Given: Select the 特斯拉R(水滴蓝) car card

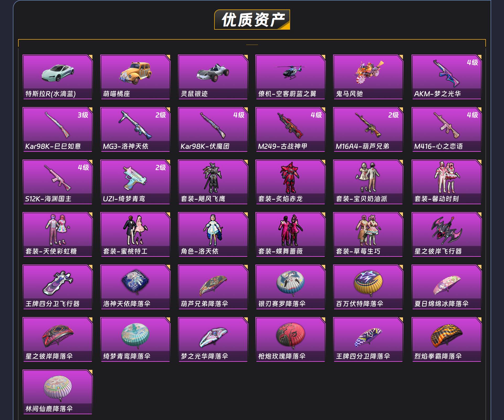Looking at the screenshot, I should pyautogui.click(x=57, y=77).
